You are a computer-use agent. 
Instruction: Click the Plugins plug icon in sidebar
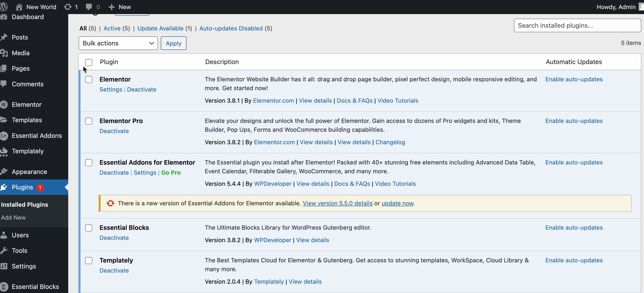pyautogui.click(x=4, y=187)
